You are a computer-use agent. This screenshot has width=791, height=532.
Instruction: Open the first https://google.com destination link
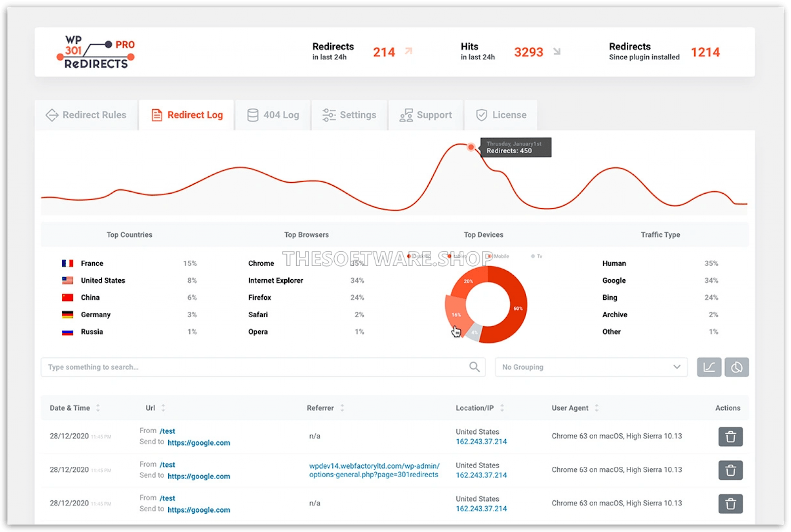click(x=199, y=443)
